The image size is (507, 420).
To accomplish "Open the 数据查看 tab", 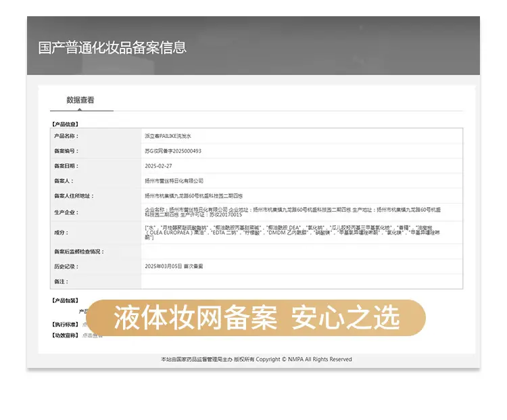I will pyautogui.click(x=80, y=100).
